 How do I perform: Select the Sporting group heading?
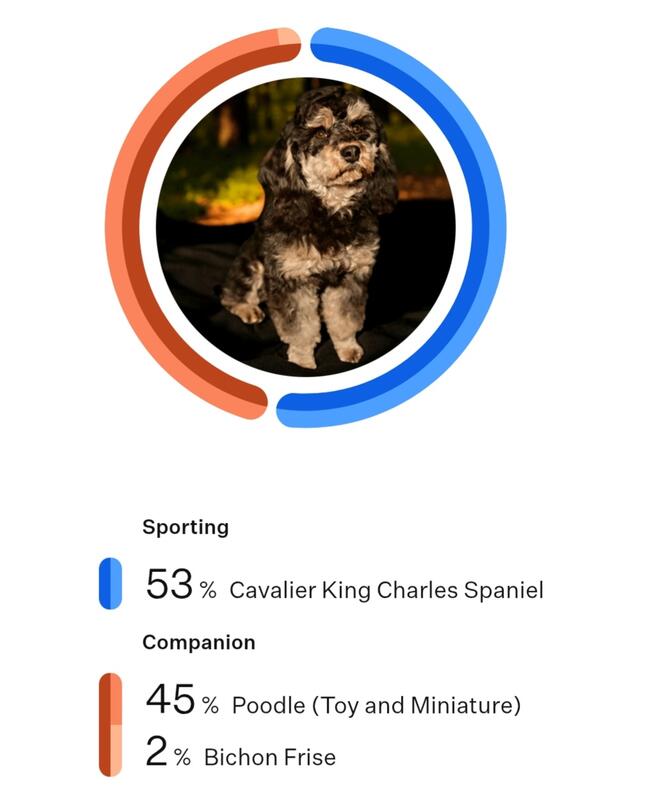185,527
